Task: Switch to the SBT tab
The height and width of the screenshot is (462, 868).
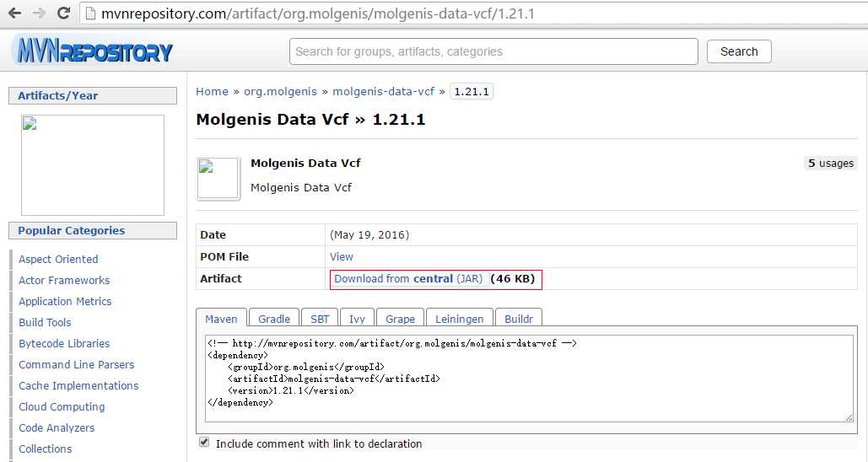Action: tap(320, 319)
